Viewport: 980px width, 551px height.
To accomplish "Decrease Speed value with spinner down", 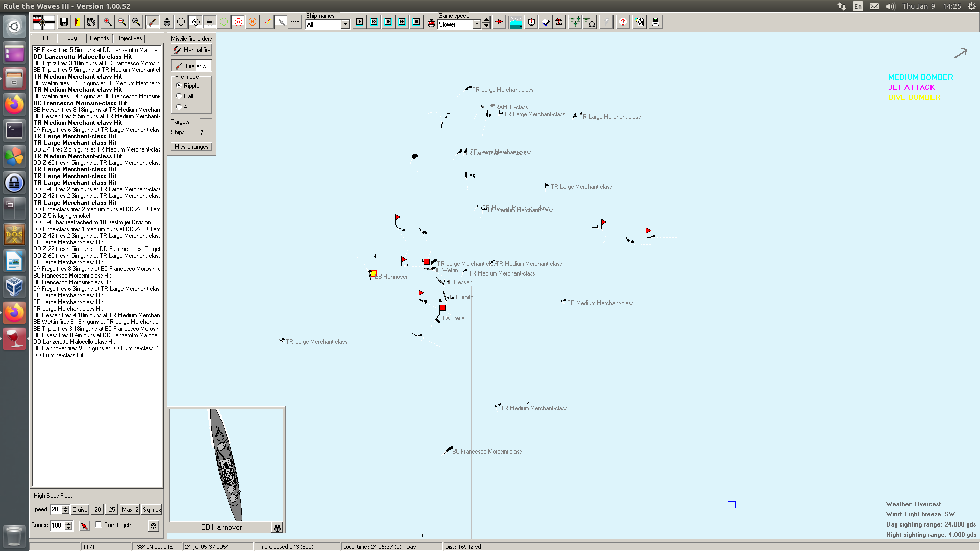I will pyautogui.click(x=65, y=512).
